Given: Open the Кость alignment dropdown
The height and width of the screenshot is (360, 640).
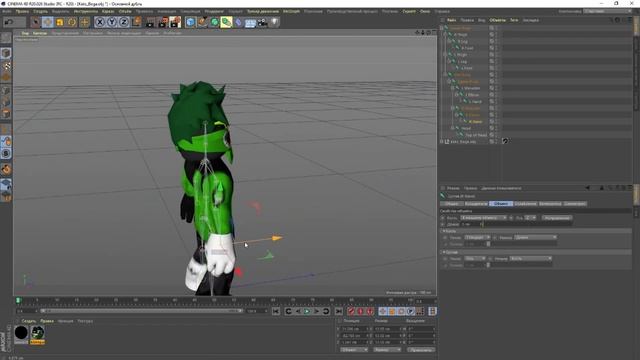Looking at the screenshot, I should tap(484, 218).
